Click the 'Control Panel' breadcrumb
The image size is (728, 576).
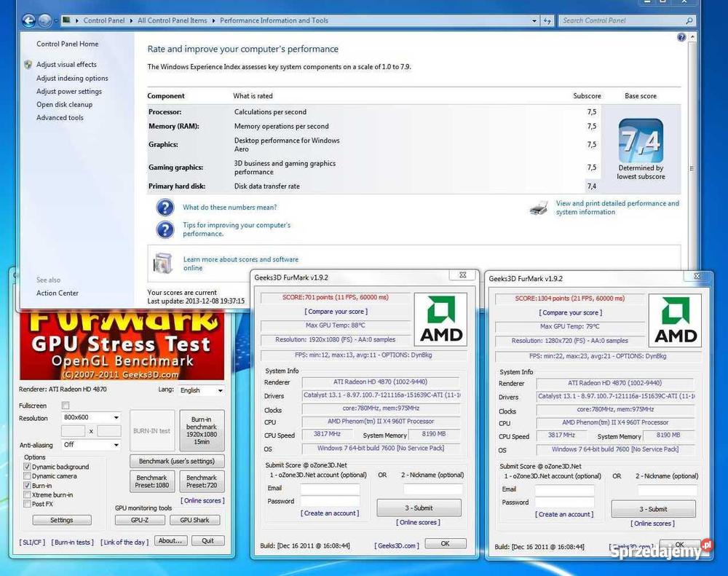coord(104,20)
